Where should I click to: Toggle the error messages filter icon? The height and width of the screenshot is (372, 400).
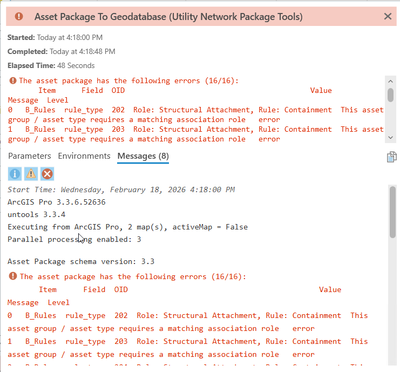(47, 174)
